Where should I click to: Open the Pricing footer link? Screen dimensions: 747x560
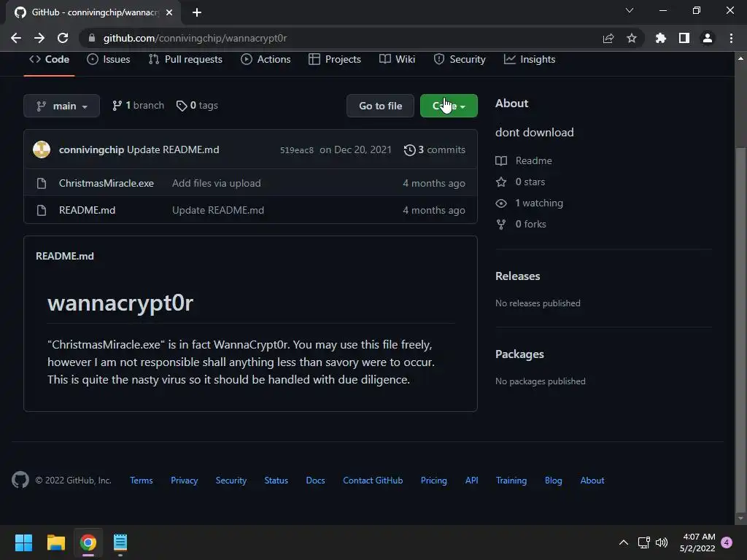433,480
